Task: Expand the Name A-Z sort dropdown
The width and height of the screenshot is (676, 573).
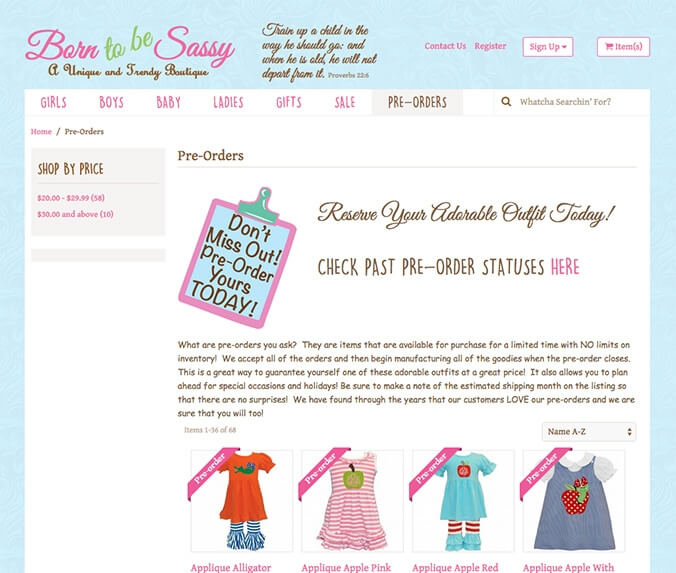Action: click(588, 432)
